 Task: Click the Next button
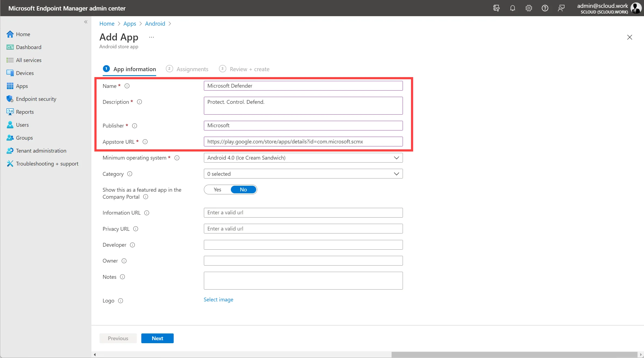(x=157, y=338)
